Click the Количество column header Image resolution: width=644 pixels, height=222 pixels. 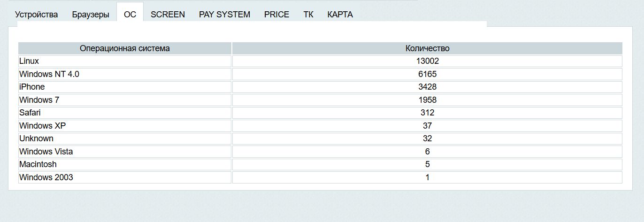click(427, 48)
